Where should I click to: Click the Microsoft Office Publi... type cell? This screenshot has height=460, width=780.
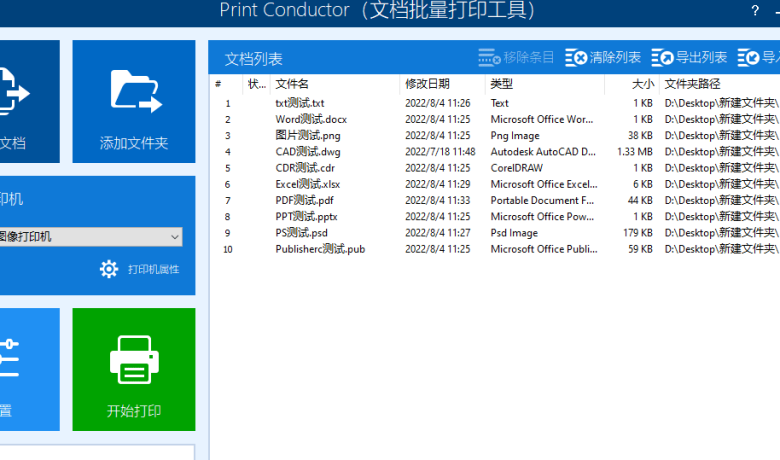tap(544, 249)
